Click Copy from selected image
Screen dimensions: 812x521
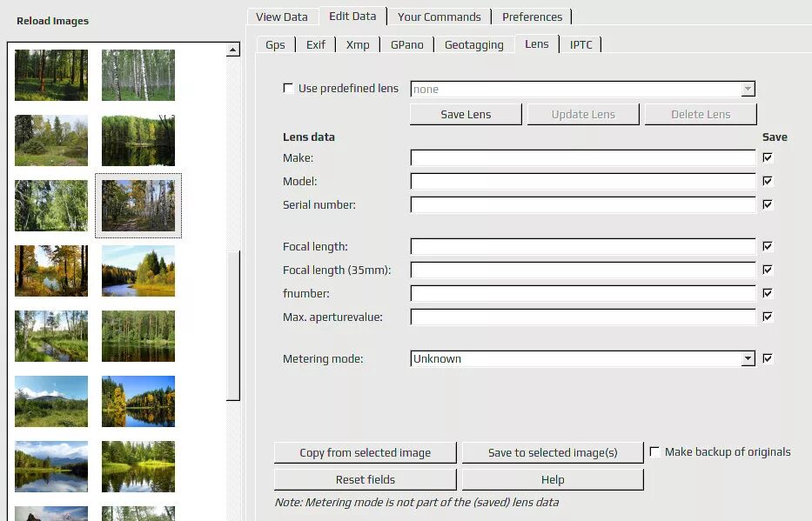(x=365, y=452)
